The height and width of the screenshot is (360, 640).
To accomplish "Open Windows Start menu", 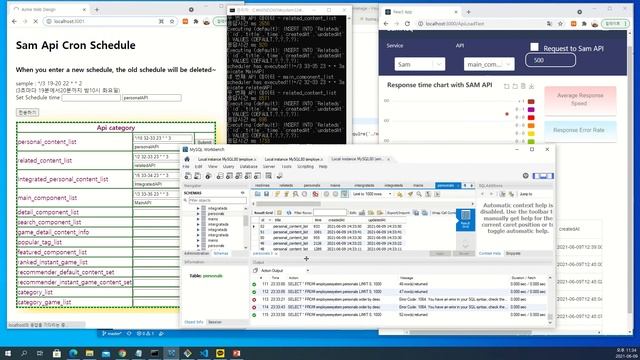I will [7, 353].
